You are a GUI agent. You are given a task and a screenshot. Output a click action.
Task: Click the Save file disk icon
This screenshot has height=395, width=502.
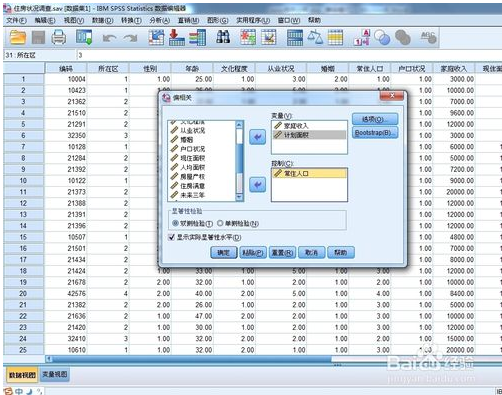(38, 37)
